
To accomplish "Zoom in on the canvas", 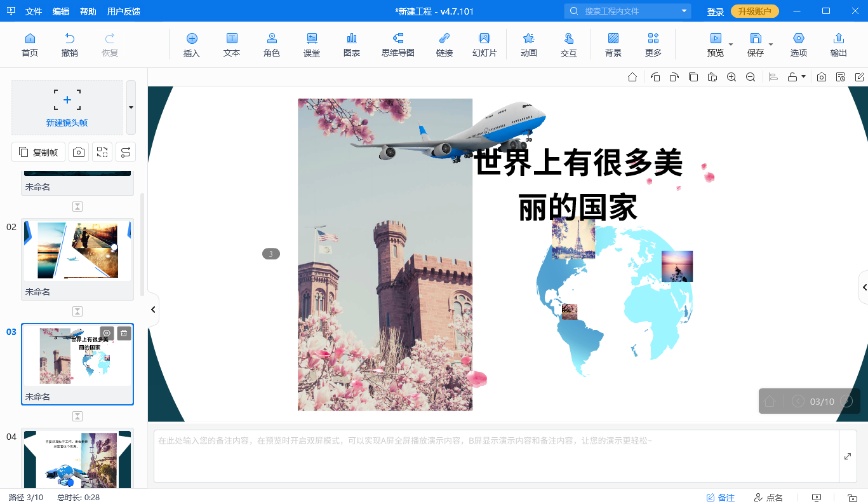I will pyautogui.click(x=731, y=77).
